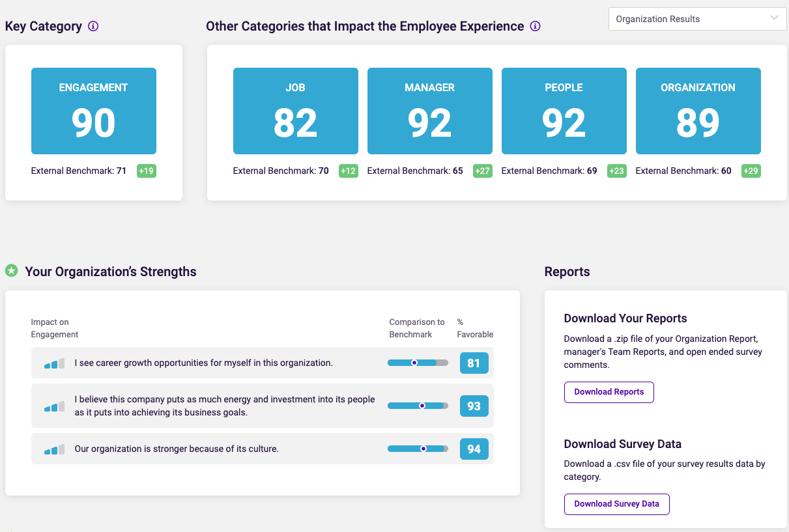Click benchmark comparison bar for culture statement
789x532 pixels.
coord(418,449)
